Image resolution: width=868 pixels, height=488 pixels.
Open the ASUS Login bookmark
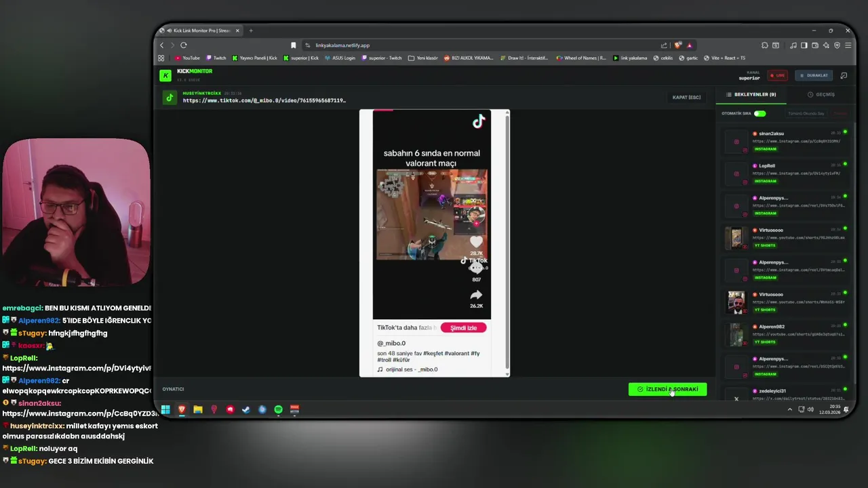(x=340, y=58)
